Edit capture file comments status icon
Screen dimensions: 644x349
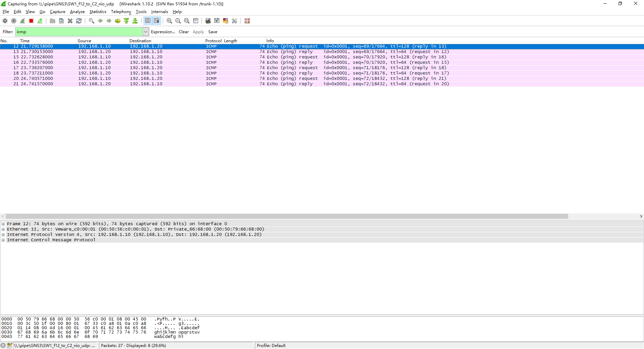coord(10,345)
